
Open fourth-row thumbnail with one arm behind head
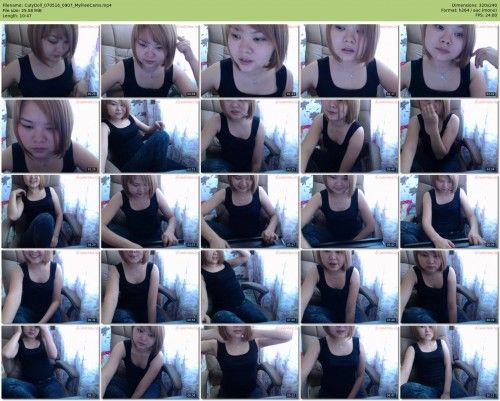(250, 287)
